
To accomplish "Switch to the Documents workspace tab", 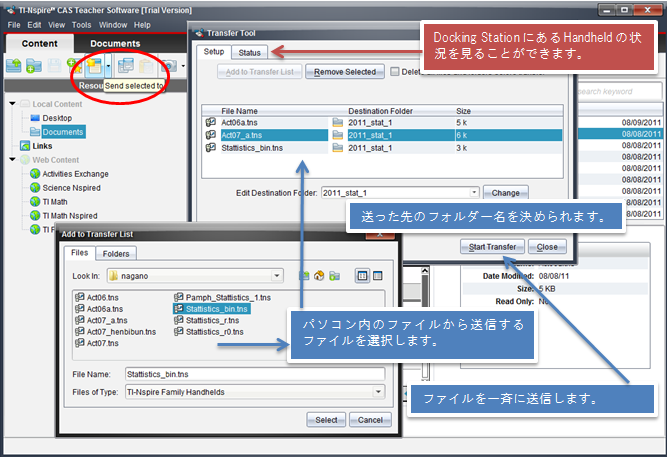I will 115,43.
